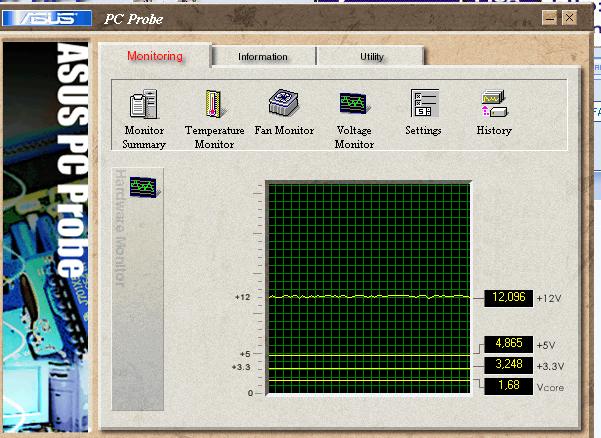This screenshot has width=601, height=438.
Task: Click the +5V value 4,865 readout
Action: [x=509, y=344]
